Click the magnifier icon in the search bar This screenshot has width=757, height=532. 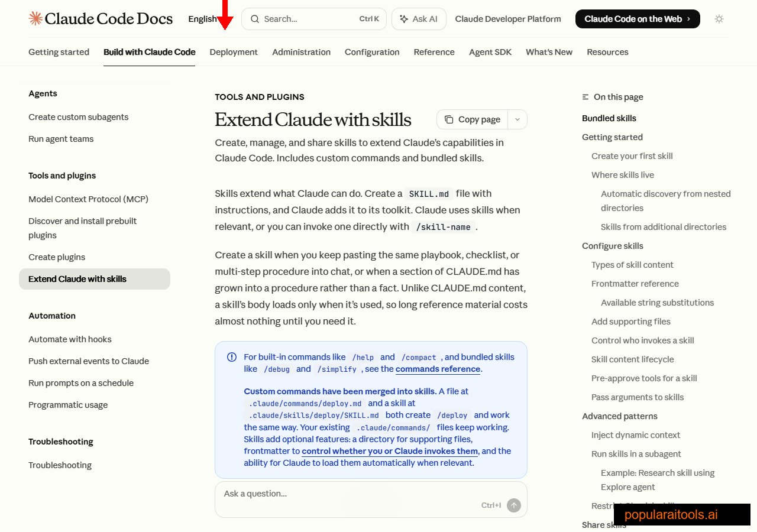(x=254, y=18)
